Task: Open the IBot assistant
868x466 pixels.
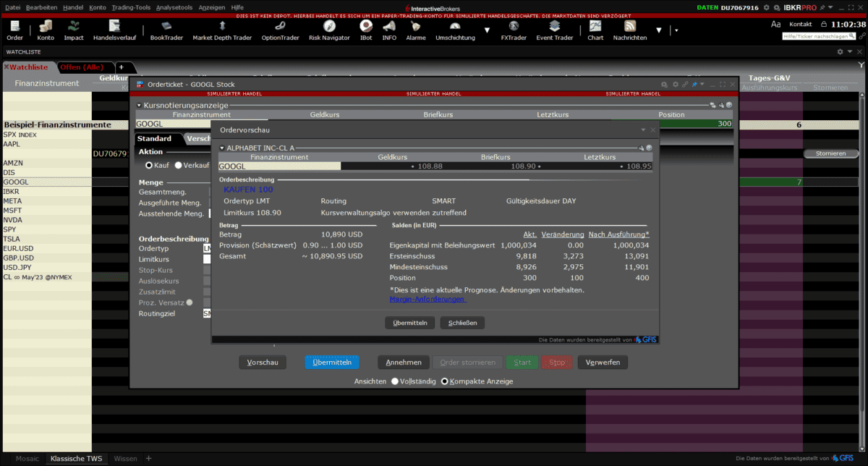Action: tap(366, 33)
